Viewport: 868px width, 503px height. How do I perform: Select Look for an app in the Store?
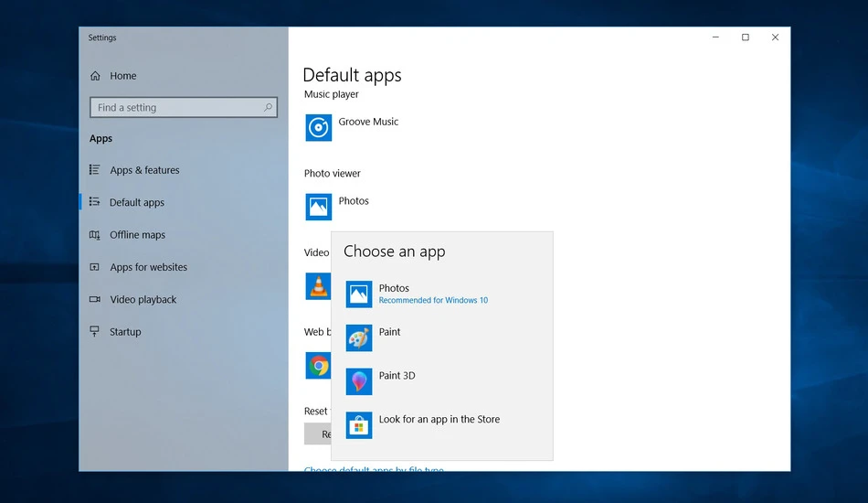439,420
